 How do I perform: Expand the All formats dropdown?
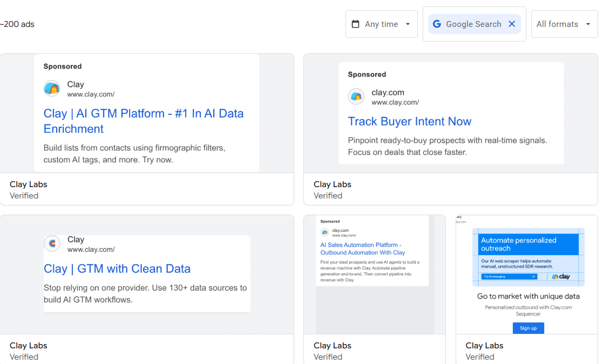[564, 24]
